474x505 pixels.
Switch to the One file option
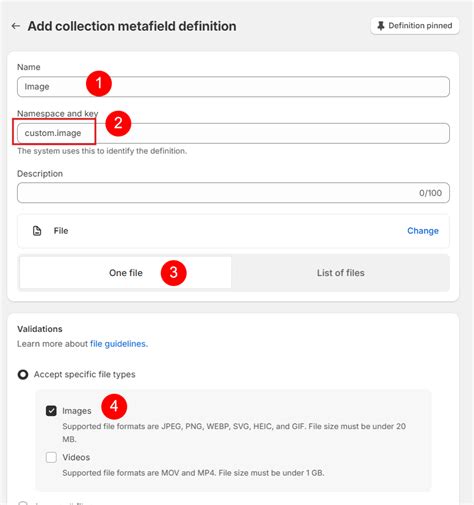pos(125,273)
